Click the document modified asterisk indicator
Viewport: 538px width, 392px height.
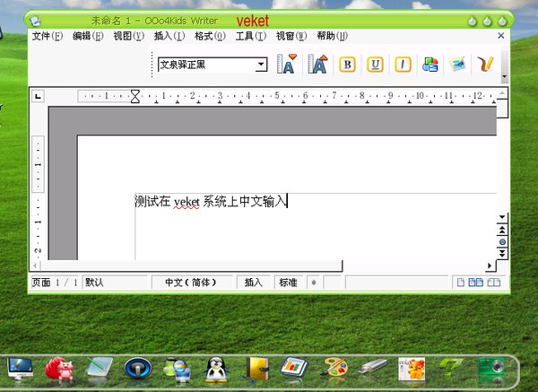coord(313,283)
